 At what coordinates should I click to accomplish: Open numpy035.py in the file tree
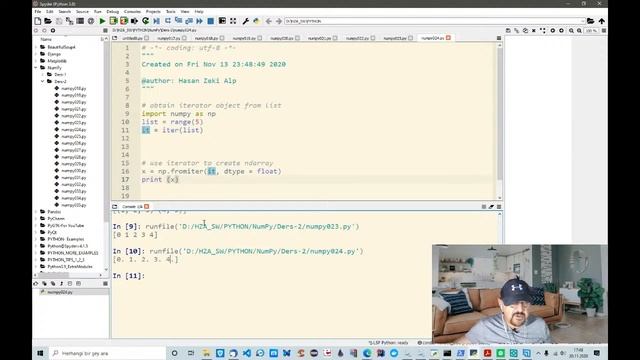point(73,205)
